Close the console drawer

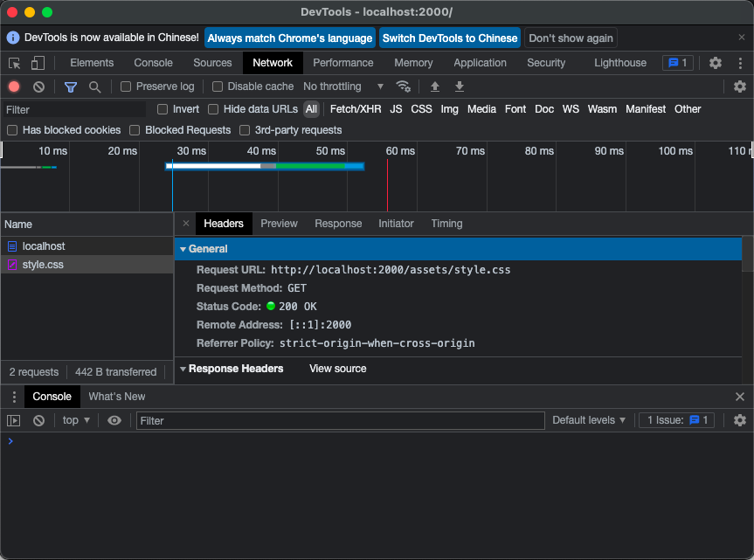tap(739, 397)
